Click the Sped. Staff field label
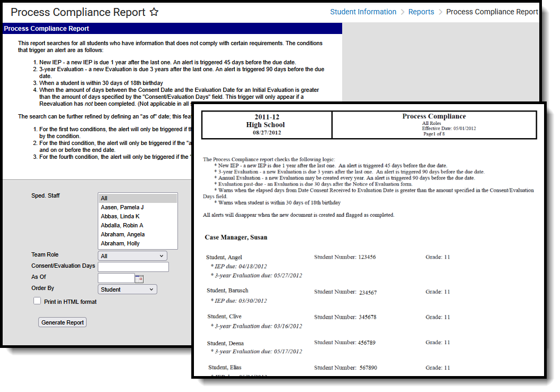This screenshot has height=392, width=560. click(45, 195)
